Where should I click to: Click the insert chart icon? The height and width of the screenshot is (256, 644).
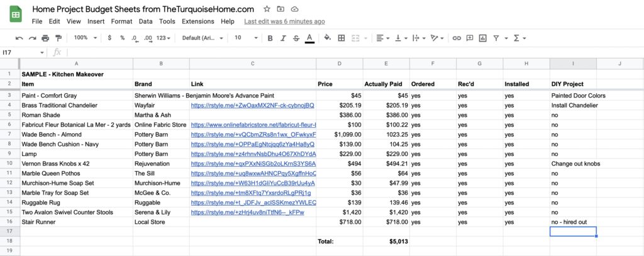pyautogui.click(x=482, y=38)
